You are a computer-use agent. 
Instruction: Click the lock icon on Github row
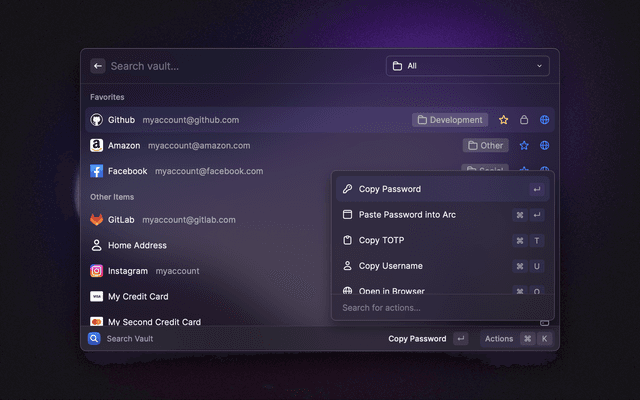coord(524,120)
